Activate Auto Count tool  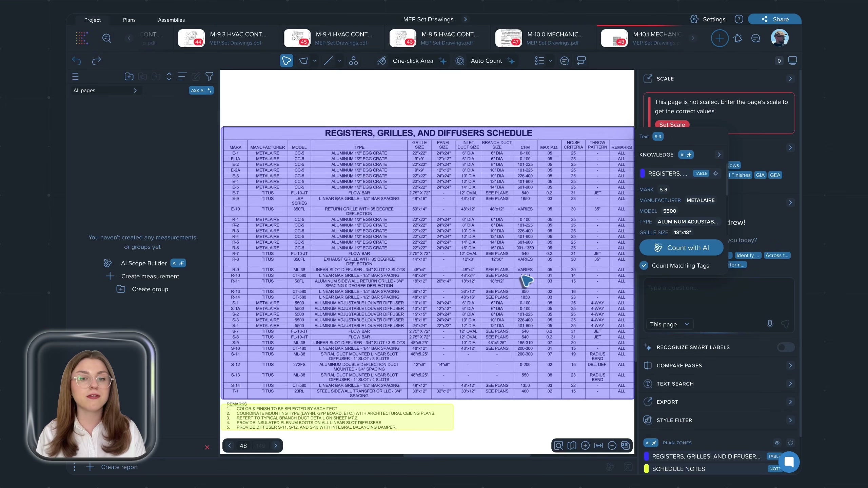tap(486, 61)
